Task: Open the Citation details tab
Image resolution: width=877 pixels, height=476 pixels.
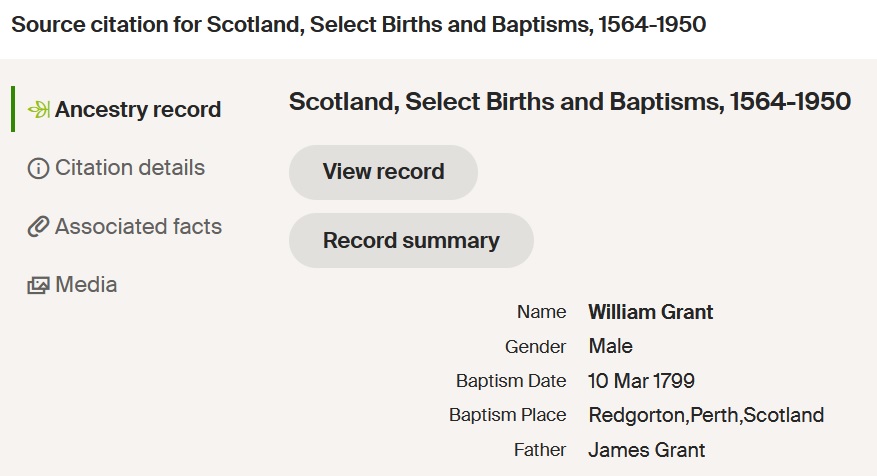Action: 130,168
